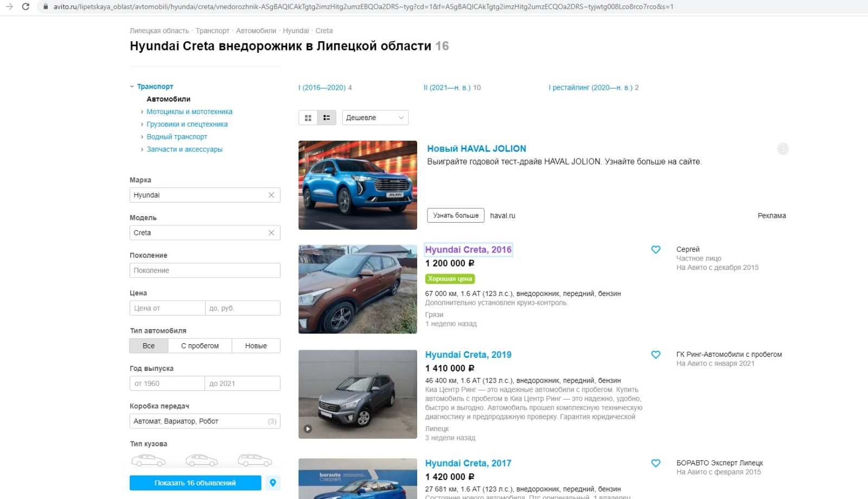The image size is (868, 499).
Task: Play video on Creta 2019 thumbnail
Action: click(308, 429)
